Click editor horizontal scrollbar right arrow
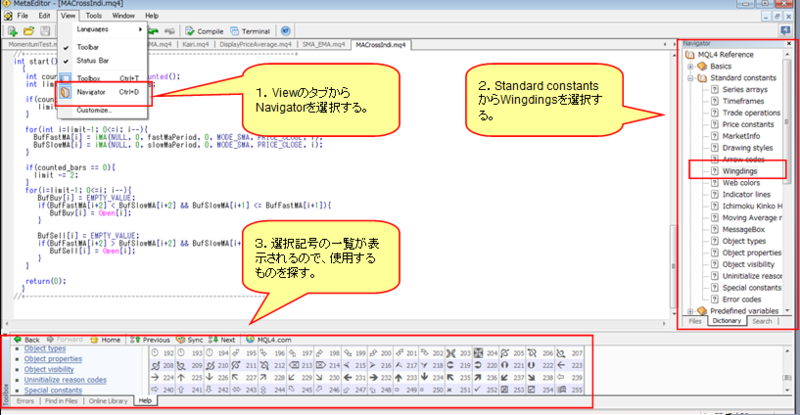This screenshot has width=800, height=415. (664, 323)
